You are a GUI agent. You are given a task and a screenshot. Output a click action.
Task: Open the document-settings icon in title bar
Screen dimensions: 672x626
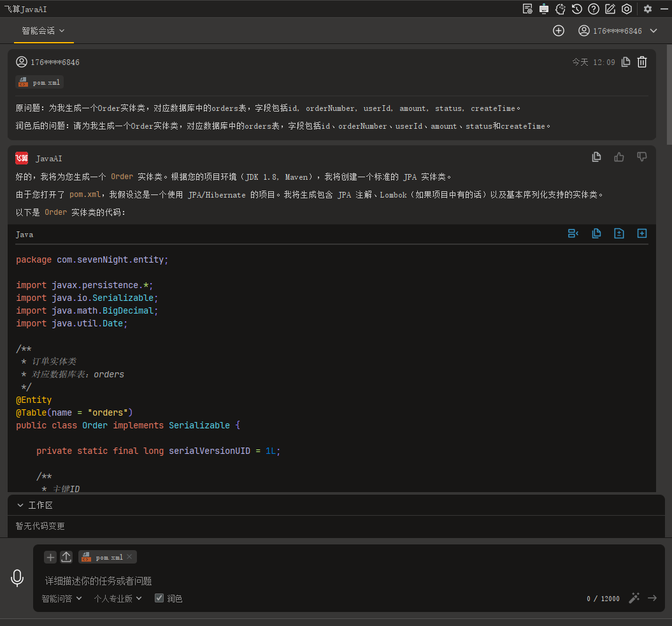527,9
